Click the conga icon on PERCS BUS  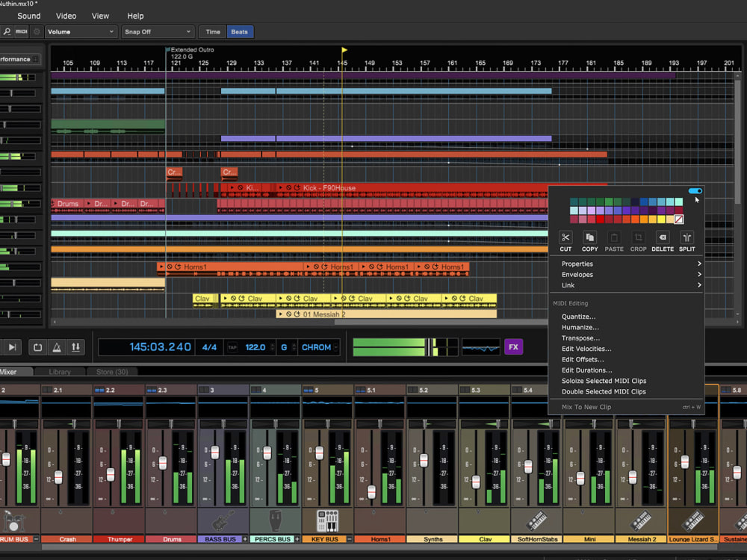275,521
